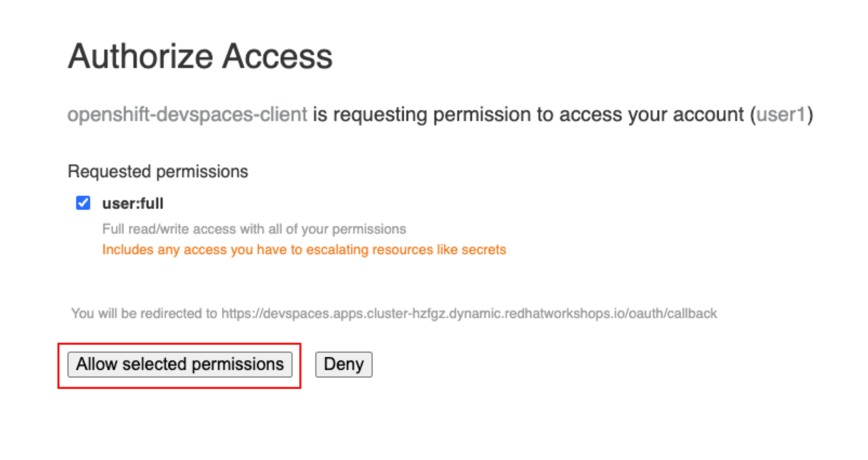Click the Requested permissions section header
Image resolution: width=868 pixels, height=460 pixels.
158,171
